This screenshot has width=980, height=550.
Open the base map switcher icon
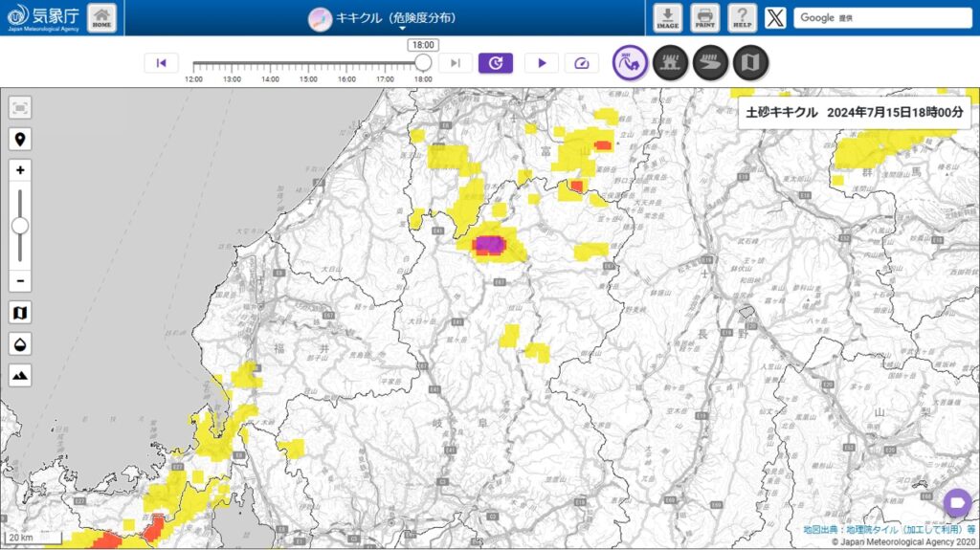click(20, 313)
